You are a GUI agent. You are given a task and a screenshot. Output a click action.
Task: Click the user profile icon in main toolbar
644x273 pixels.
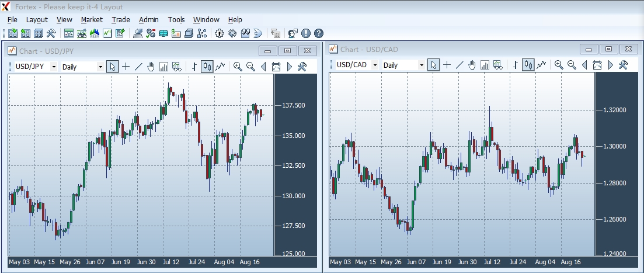(x=293, y=33)
